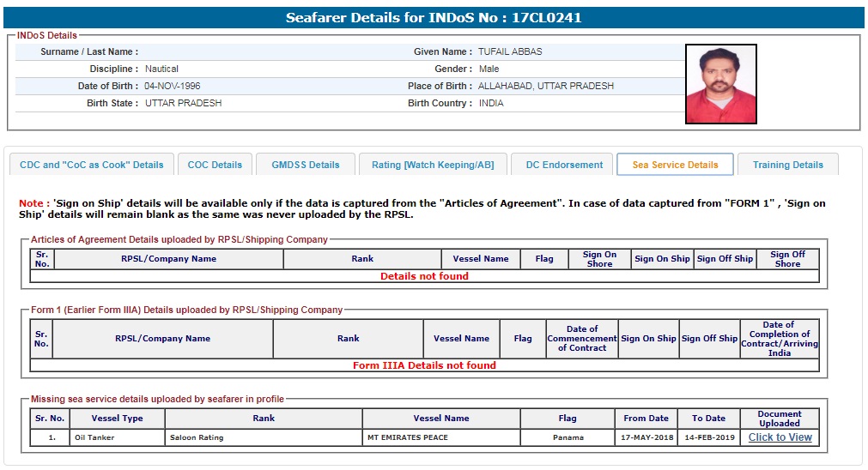Click the Seafarer Details title header bar
The width and height of the screenshot is (868, 470).
[x=434, y=18]
